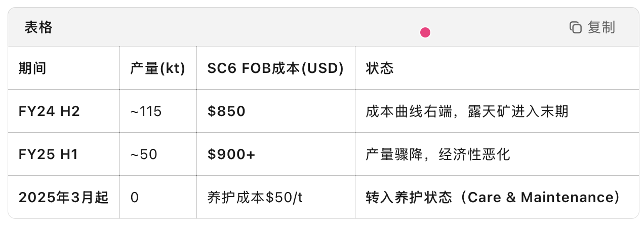Click the copy icon next to 复制
Image resolution: width=644 pixels, height=230 pixels.
coord(576,27)
